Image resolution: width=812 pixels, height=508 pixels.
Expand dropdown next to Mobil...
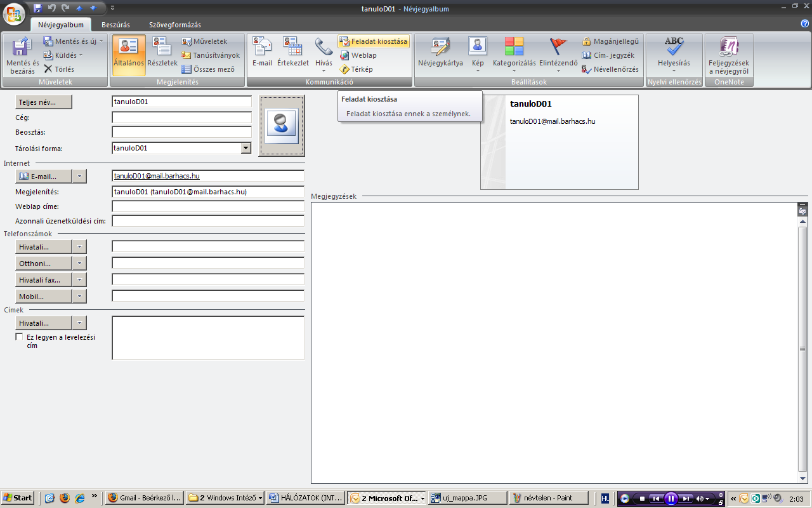[x=80, y=296]
